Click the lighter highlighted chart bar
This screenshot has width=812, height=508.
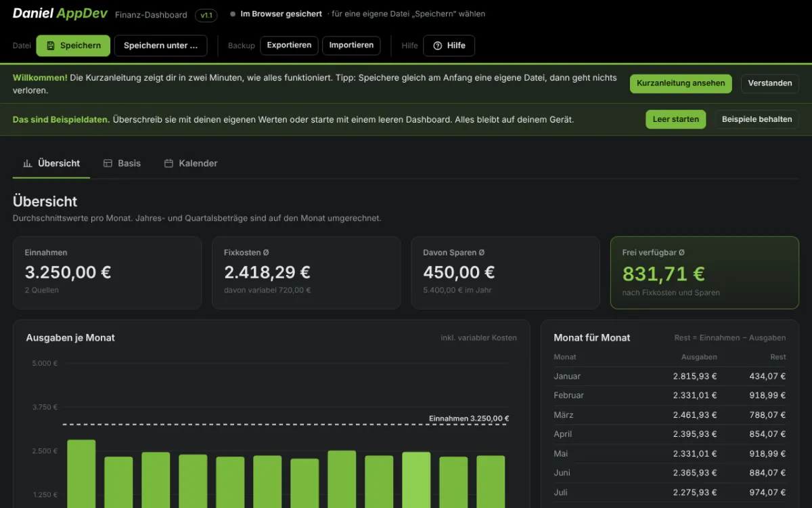(416, 480)
